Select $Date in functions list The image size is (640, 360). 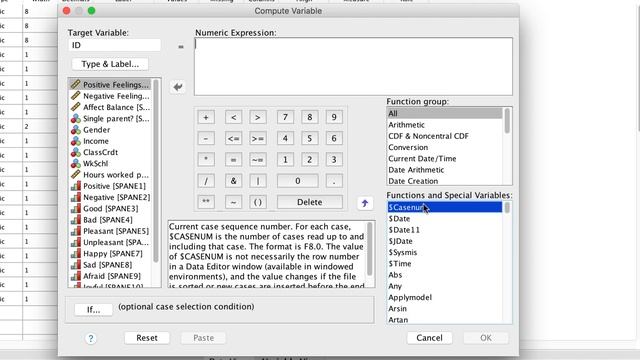click(x=445, y=219)
